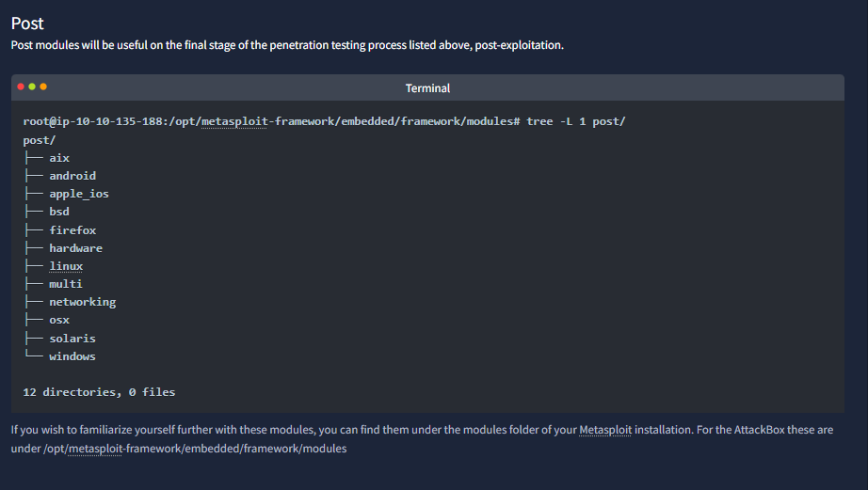Select the solaris directory entry
The image size is (868, 490).
pos(72,339)
